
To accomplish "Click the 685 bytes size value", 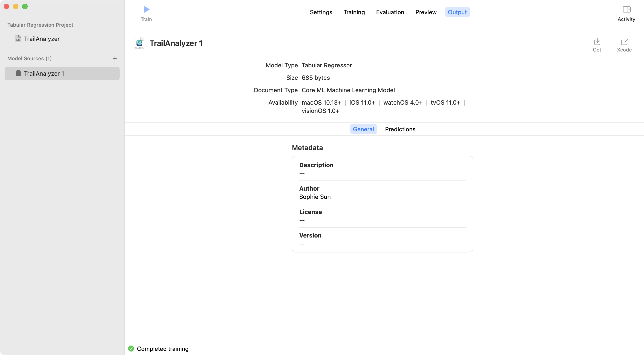I will click(316, 78).
